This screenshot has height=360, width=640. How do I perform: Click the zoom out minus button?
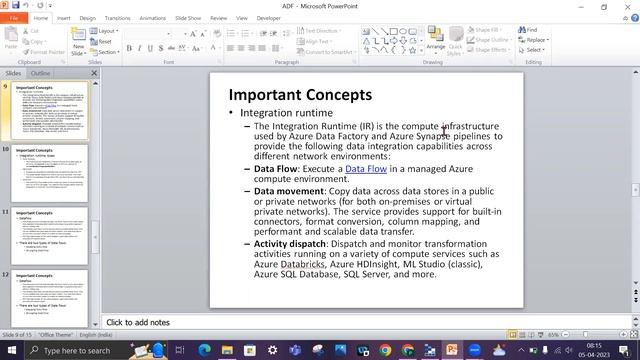(x=566, y=335)
